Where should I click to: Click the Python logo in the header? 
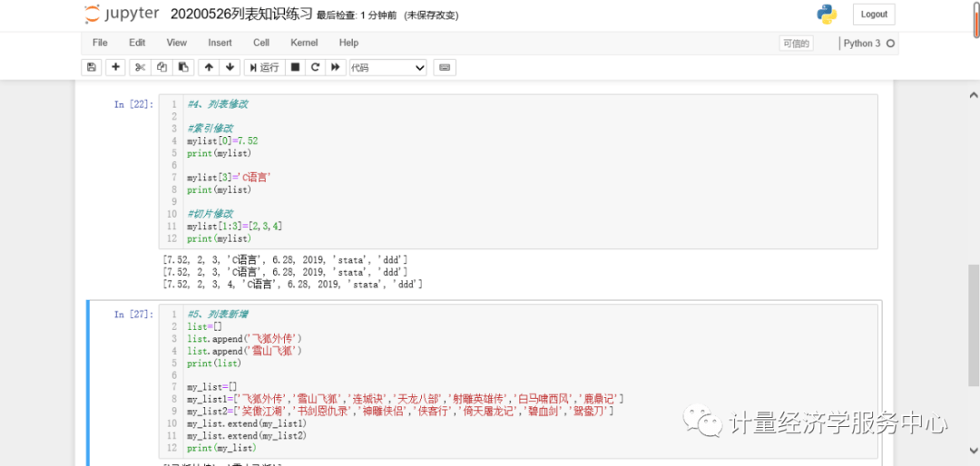[827, 14]
